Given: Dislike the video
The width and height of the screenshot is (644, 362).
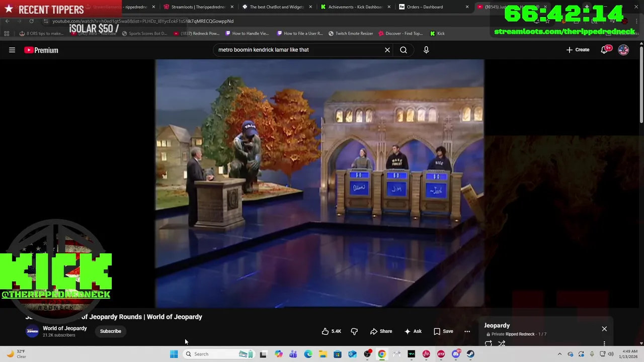Looking at the screenshot, I should (x=354, y=331).
